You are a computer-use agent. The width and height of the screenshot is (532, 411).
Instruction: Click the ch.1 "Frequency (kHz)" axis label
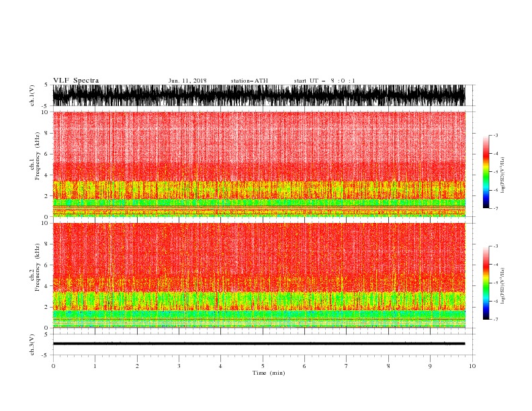(x=37, y=156)
